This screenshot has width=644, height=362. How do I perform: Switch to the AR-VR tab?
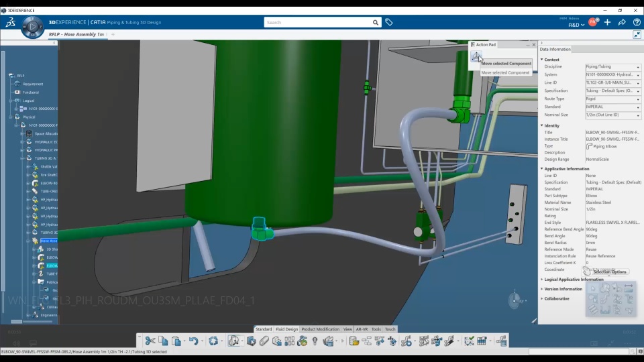(362, 329)
